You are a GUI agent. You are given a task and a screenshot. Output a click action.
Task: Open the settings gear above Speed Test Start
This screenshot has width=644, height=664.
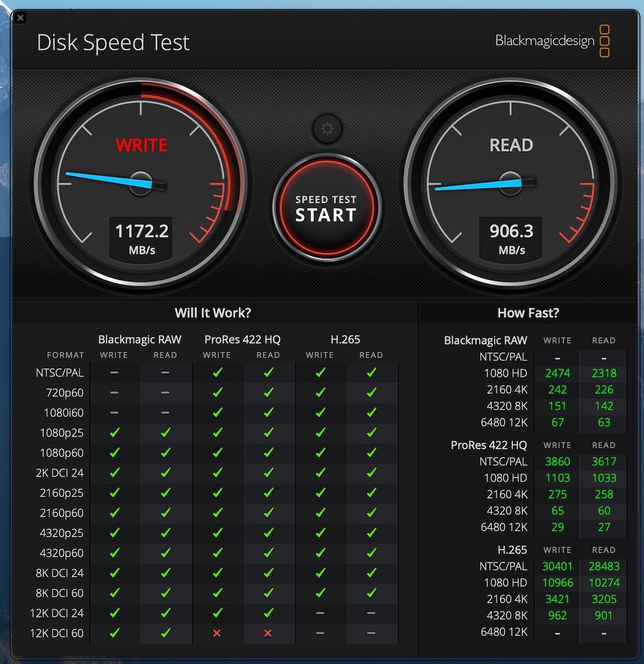tap(327, 129)
